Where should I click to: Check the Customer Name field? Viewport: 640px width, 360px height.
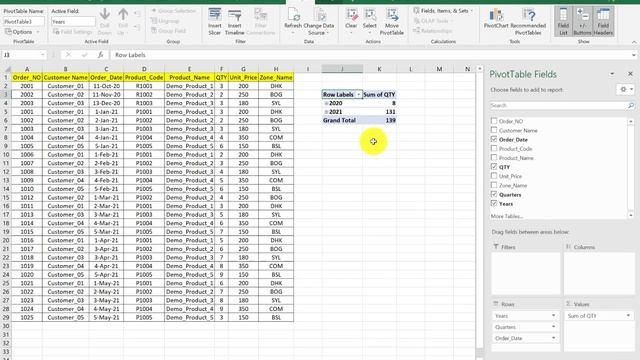pyautogui.click(x=494, y=130)
